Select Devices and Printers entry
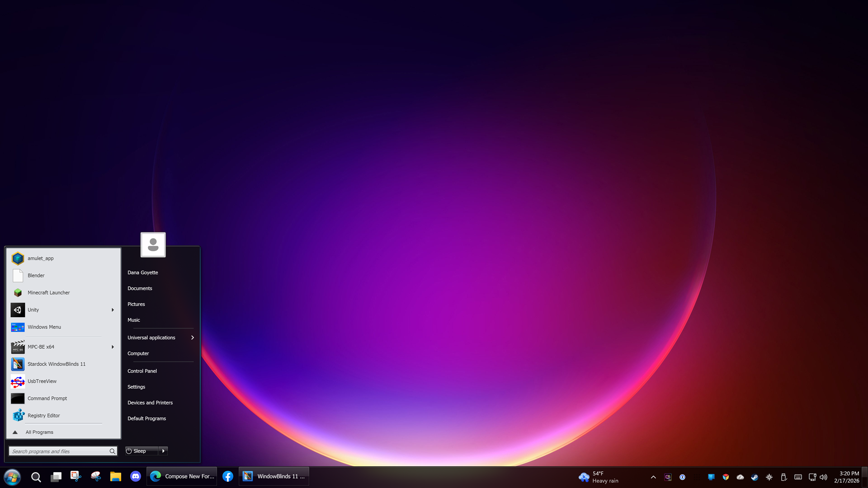 pos(150,403)
